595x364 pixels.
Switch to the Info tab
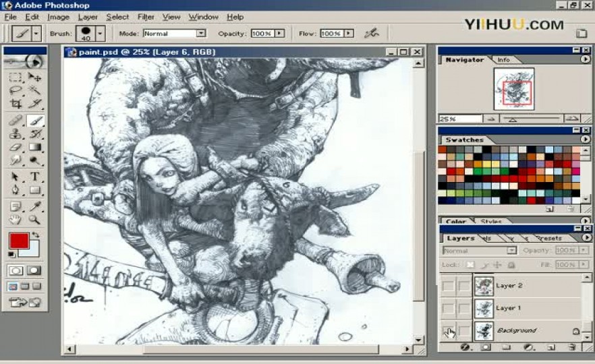[x=503, y=60]
